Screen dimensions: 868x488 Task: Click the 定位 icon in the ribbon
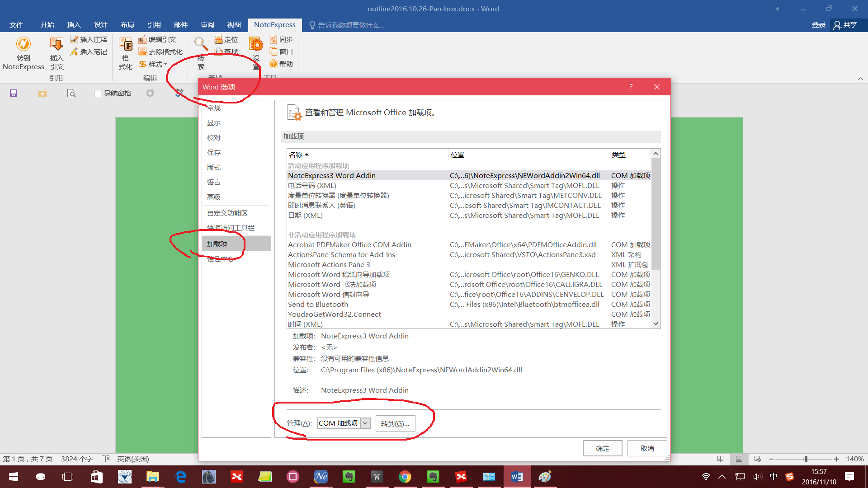click(x=226, y=40)
